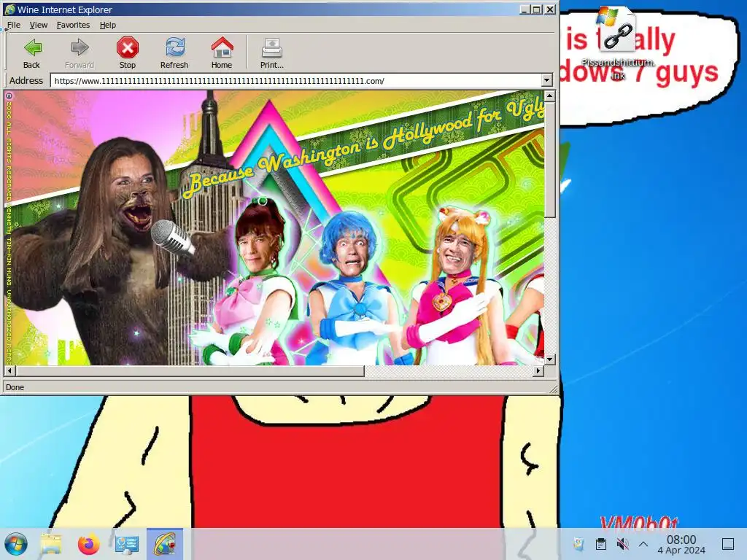747x560 pixels.
Task: Go to the Home page
Action: click(222, 52)
